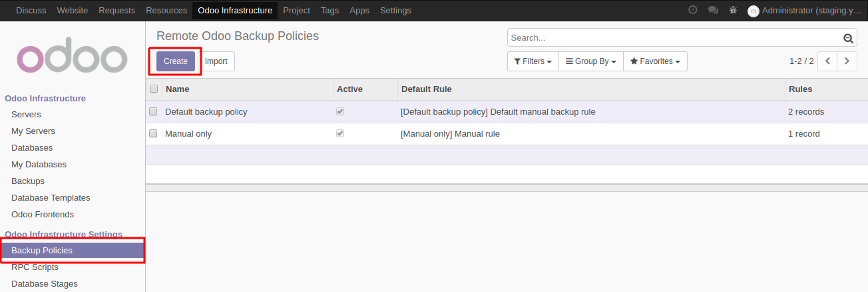Open the Filters dropdown
This screenshot has width=868, height=292.
(533, 61)
